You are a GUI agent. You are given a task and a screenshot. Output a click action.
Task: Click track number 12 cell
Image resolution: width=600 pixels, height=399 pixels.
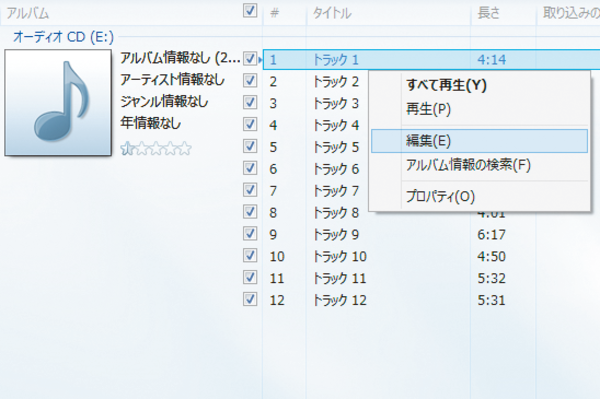[x=277, y=300]
